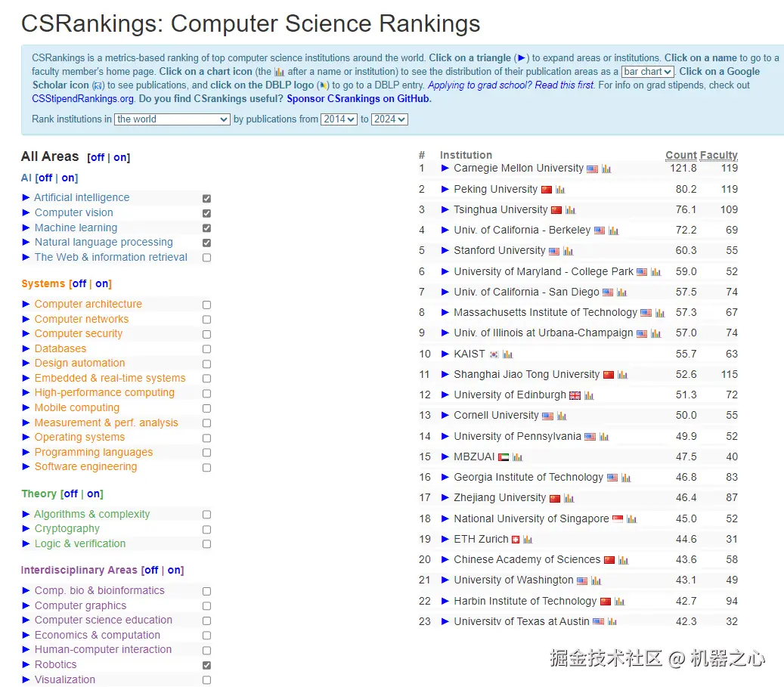Click the Computer graphics area link
The width and height of the screenshot is (784, 687).
[80, 605]
